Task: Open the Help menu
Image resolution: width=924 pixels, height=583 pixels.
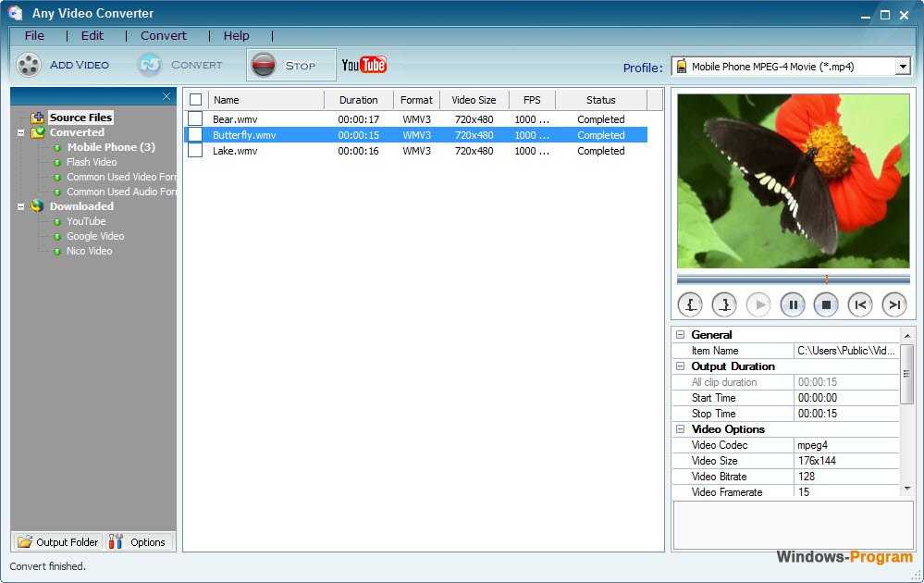Action: (236, 36)
